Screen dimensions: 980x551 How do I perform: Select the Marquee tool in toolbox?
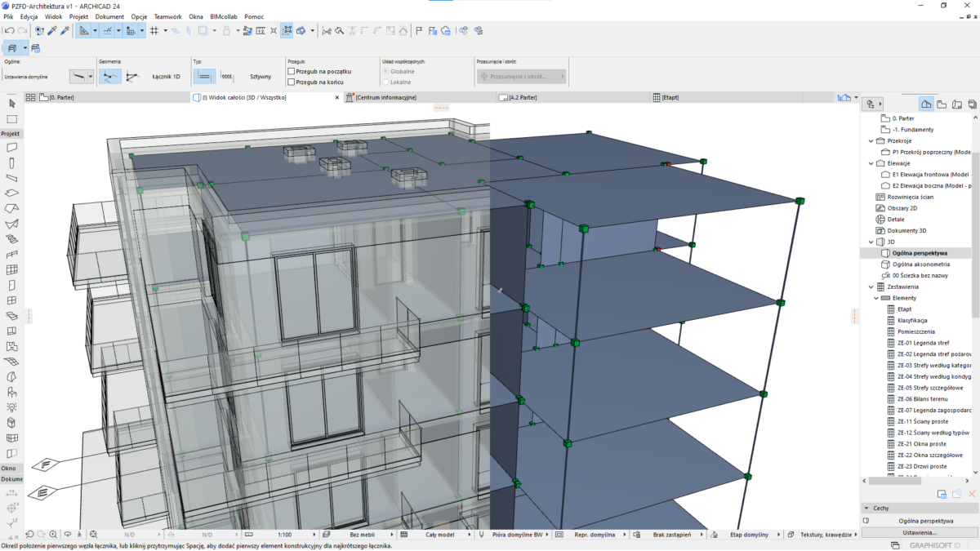11,119
